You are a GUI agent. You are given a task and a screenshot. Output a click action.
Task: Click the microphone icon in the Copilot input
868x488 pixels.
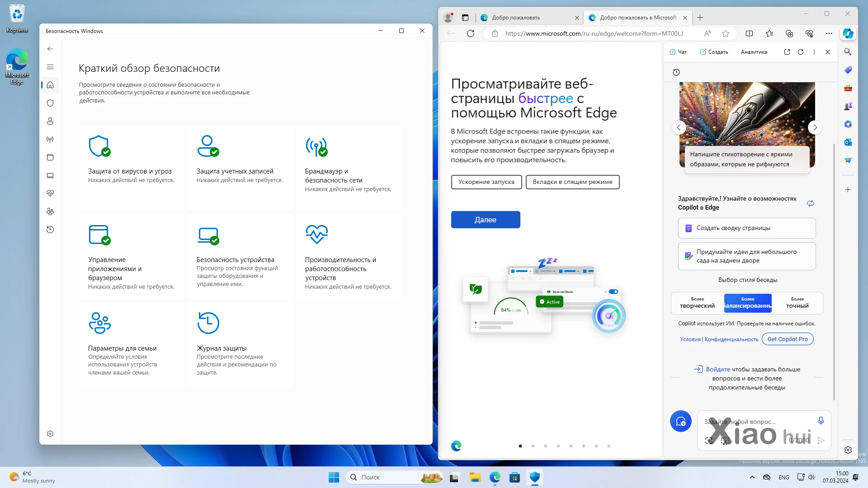pyautogui.click(x=821, y=421)
